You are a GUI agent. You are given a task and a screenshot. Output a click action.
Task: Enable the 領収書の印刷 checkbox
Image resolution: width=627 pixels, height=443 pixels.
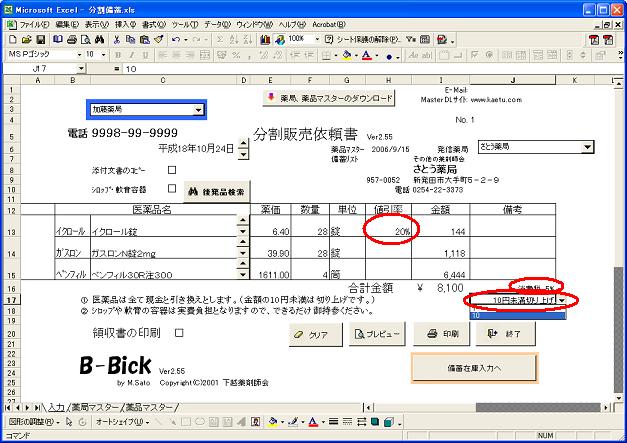[180, 333]
